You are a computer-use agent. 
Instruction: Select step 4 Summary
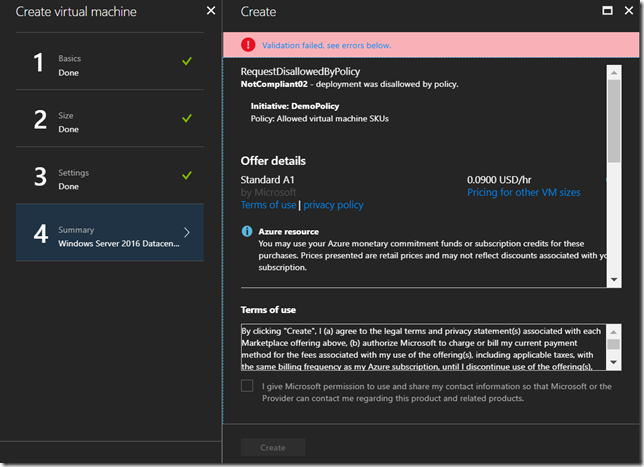point(110,232)
